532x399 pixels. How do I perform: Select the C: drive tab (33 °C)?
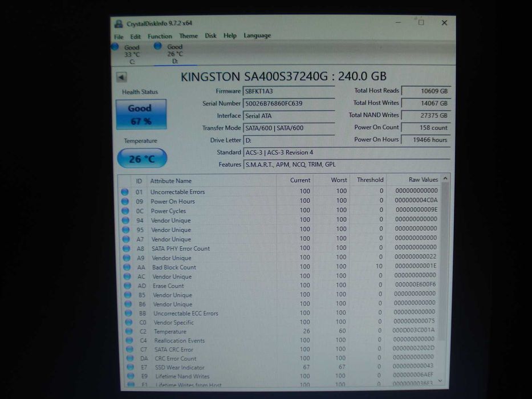coord(131,54)
